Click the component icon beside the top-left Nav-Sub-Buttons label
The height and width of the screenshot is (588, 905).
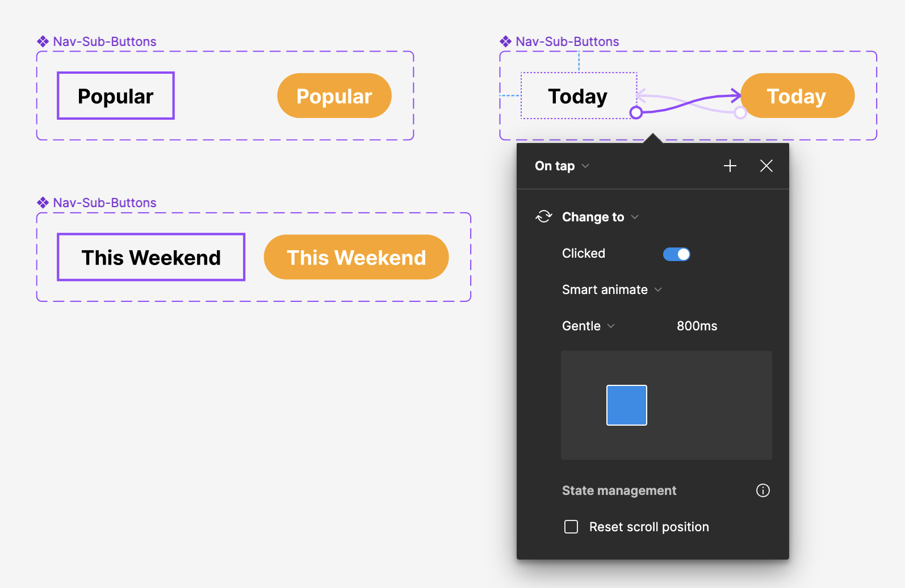[x=43, y=41]
